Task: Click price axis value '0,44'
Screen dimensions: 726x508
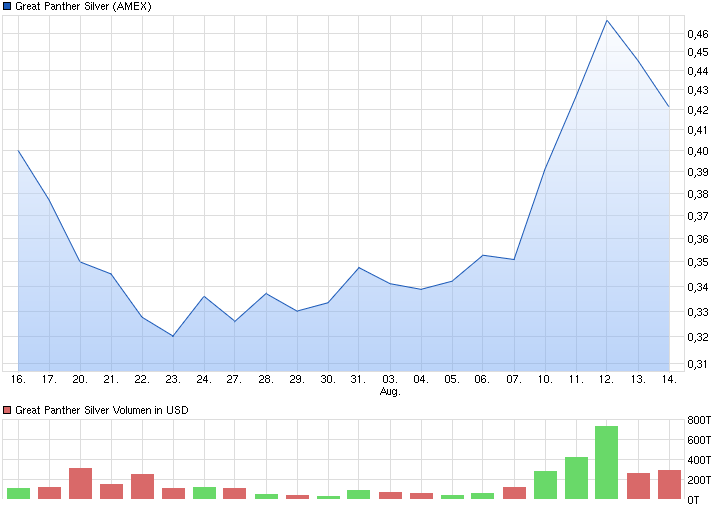Action: pyautogui.click(x=698, y=71)
